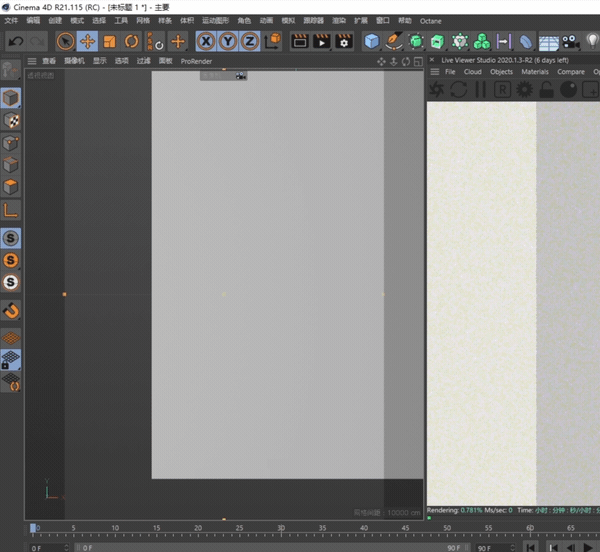Switch to Edges mode

click(11, 165)
